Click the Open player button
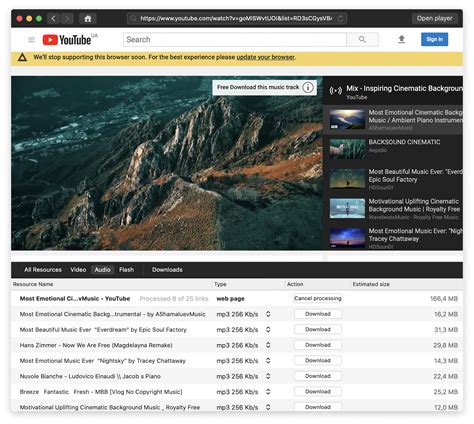Image resolution: width=474 pixels, height=424 pixels. (434, 18)
